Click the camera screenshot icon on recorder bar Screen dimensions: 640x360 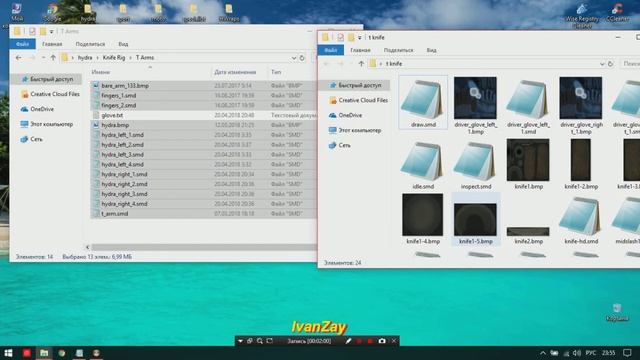[x=382, y=341]
